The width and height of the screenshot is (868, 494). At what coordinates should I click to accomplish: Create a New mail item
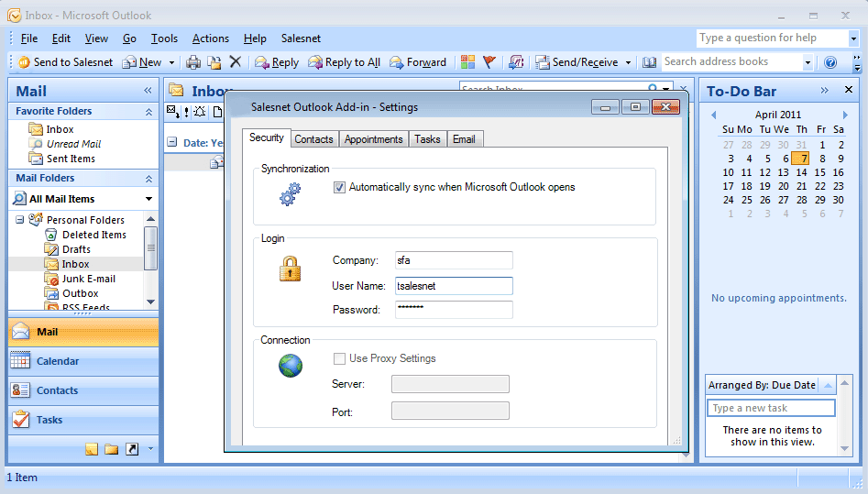click(x=142, y=62)
